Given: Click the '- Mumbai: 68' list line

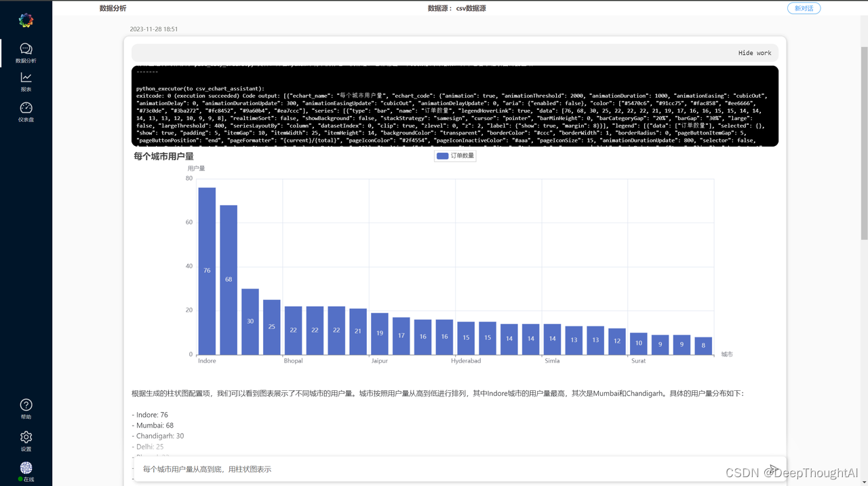Looking at the screenshot, I should click(153, 426).
